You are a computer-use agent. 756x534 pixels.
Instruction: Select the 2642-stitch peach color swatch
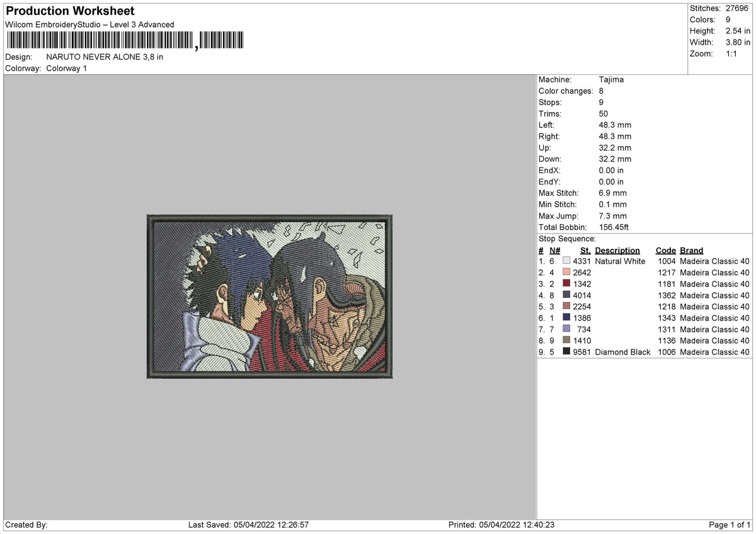point(566,272)
